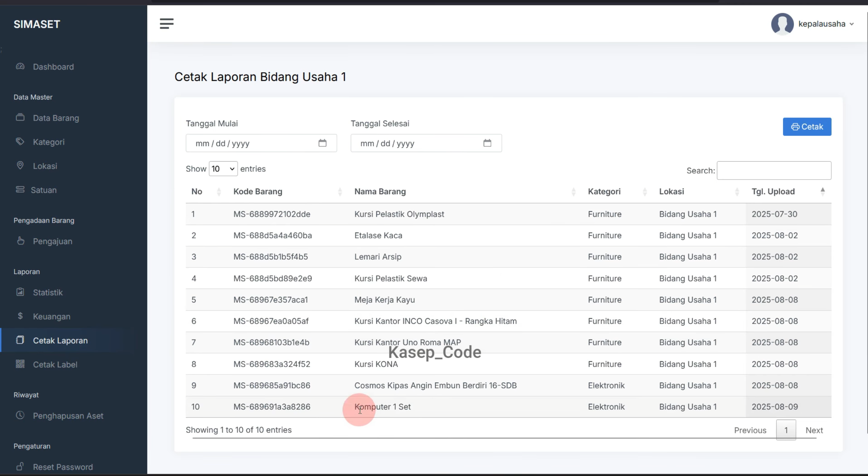Image resolution: width=868 pixels, height=476 pixels.
Task: Click the Satuan stack icon
Action: pos(20,189)
